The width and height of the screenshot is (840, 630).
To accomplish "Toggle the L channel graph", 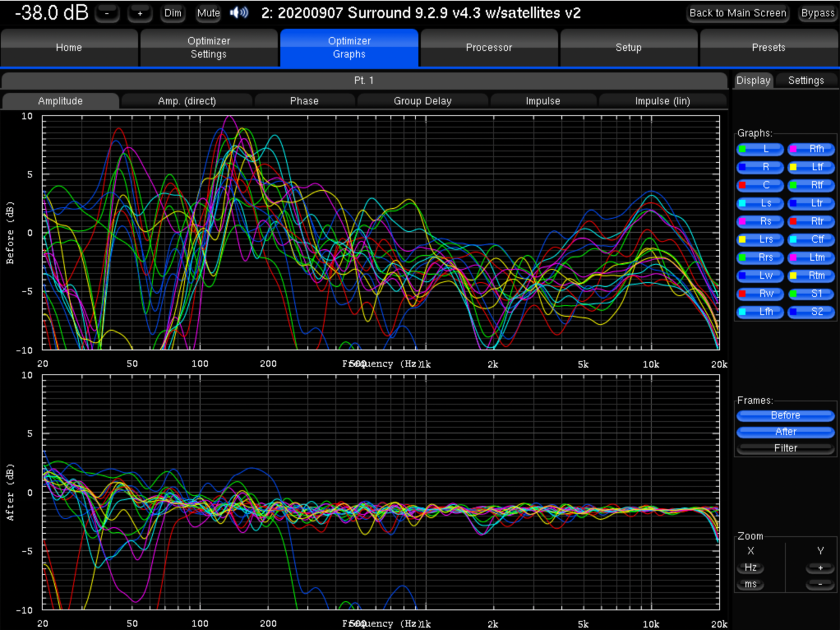I will (x=760, y=149).
